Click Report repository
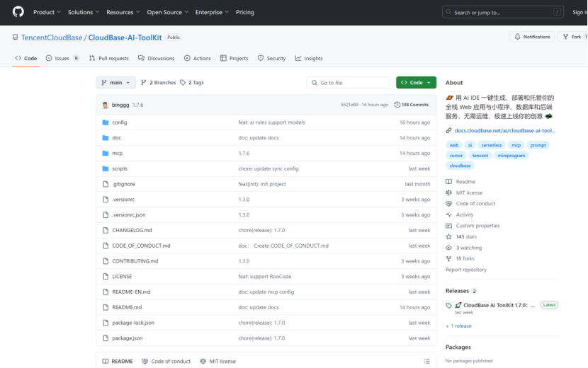The height and width of the screenshot is (368, 588). [465, 270]
